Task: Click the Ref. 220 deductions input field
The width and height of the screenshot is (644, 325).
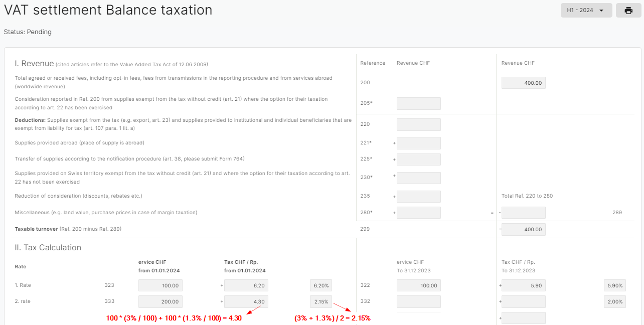Action: point(418,124)
